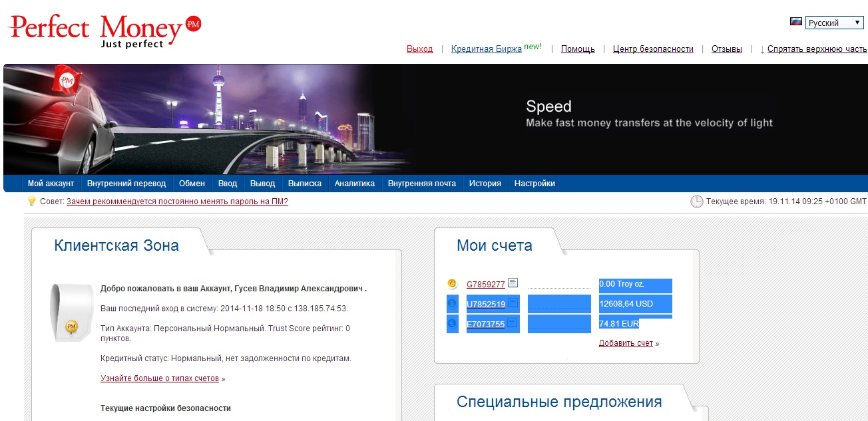Screen dimensions: 868x421
Task: Click the Мои счета heading
Action: (495, 245)
